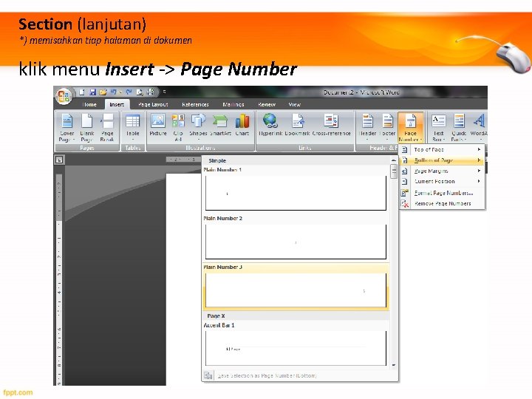Insert WordArt text
Image resolution: width=532 pixels, height=399 pixels.
[479, 128]
